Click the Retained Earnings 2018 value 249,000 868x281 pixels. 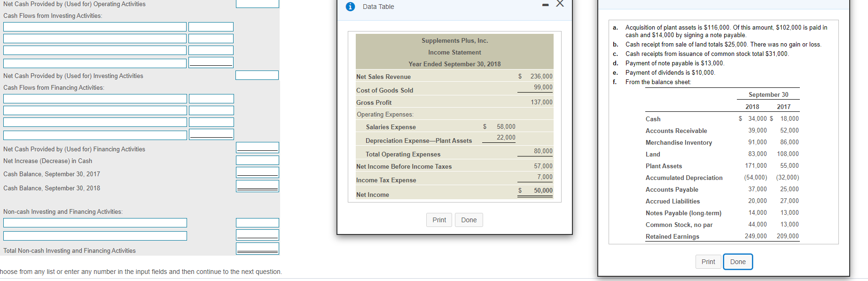click(756, 236)
